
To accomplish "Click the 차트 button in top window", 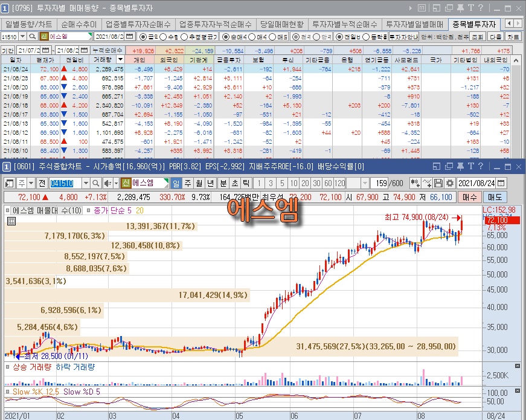I will click(x=513, y=37).
